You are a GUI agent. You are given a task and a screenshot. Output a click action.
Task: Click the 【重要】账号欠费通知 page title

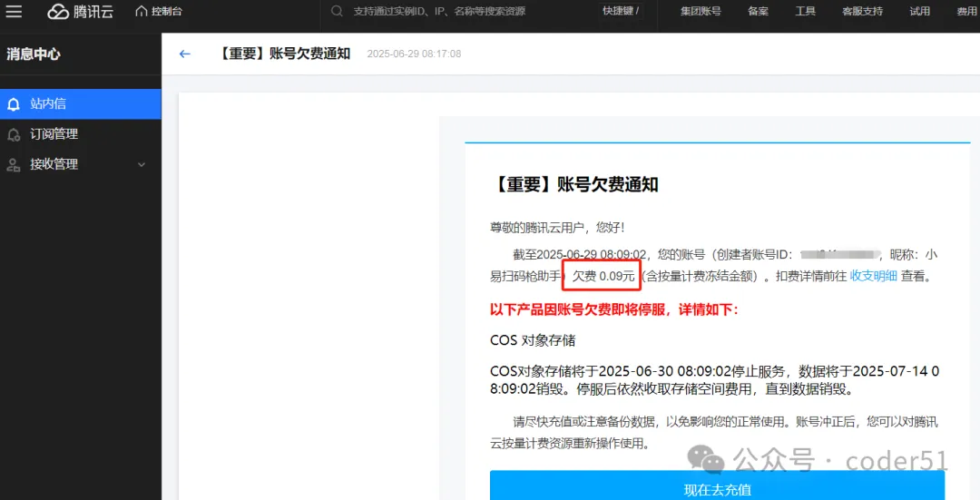click(x=283, y=54)
